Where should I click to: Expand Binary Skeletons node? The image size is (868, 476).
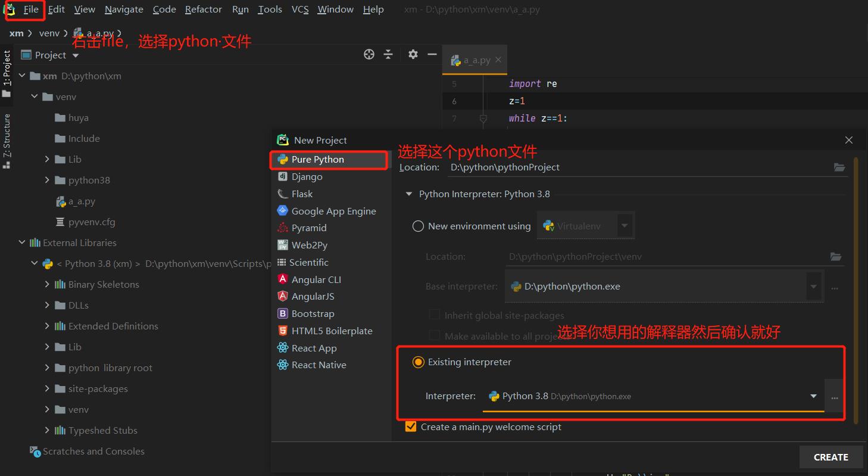click(47, 285)
